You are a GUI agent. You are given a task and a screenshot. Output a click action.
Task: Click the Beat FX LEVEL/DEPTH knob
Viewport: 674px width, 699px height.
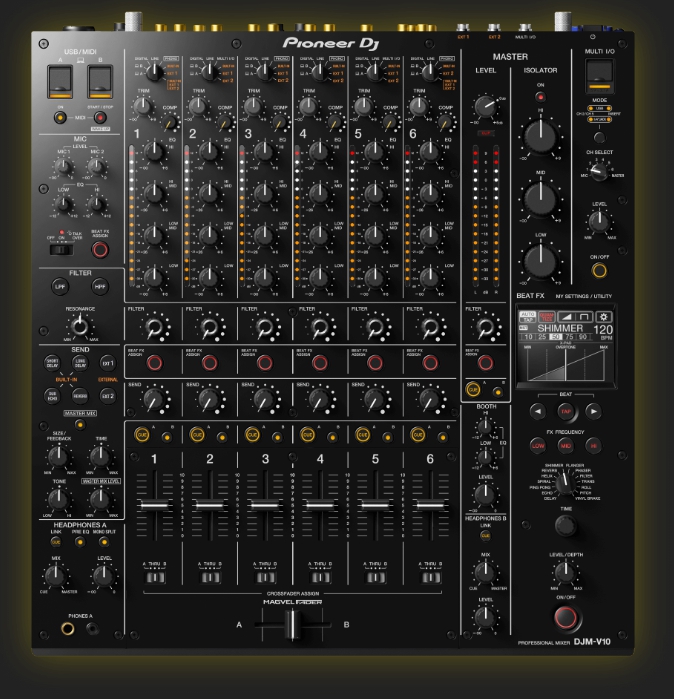[x=566, y=572]
